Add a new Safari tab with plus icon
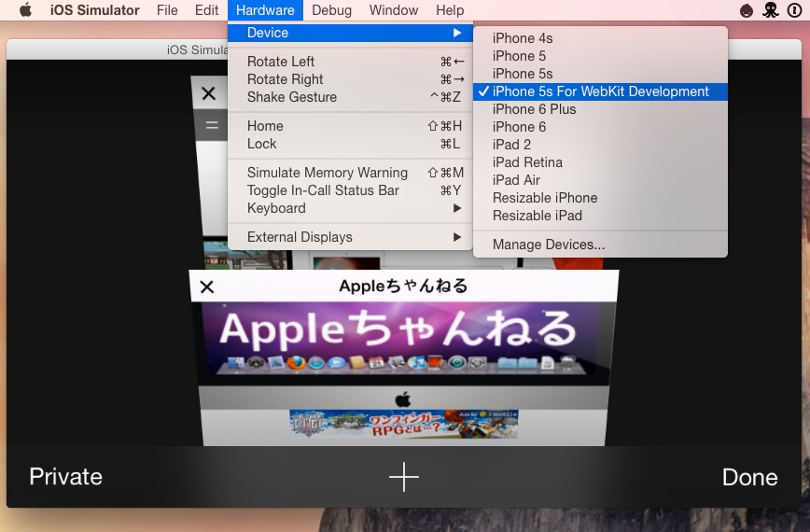 (x=403, y=477)
